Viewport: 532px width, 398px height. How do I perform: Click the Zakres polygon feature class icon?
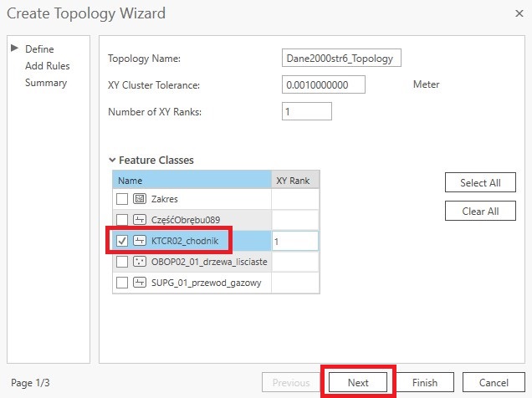(x=140, y=199)
